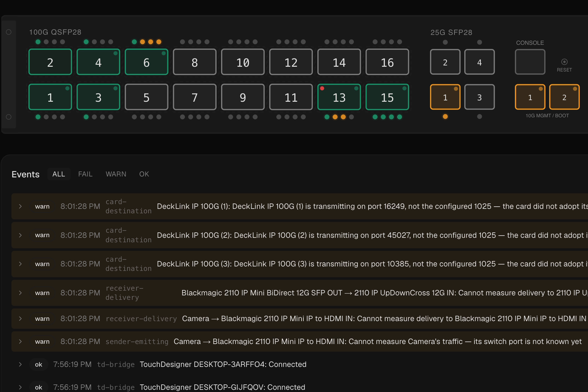Click '7:56:19 PM' on DESKTOP-GIJFQOV row
The height and width of the screenshot is (392, 588).
click(x=72, y=387)
